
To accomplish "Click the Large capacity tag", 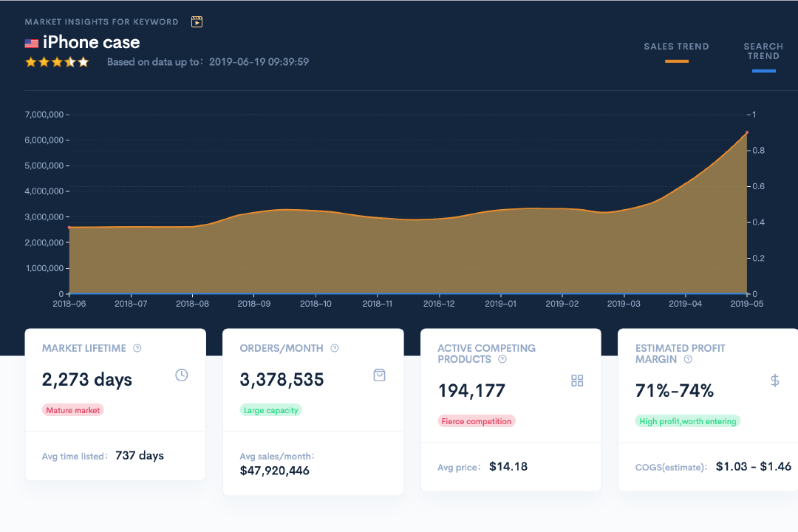I will (x=270, y=410).
